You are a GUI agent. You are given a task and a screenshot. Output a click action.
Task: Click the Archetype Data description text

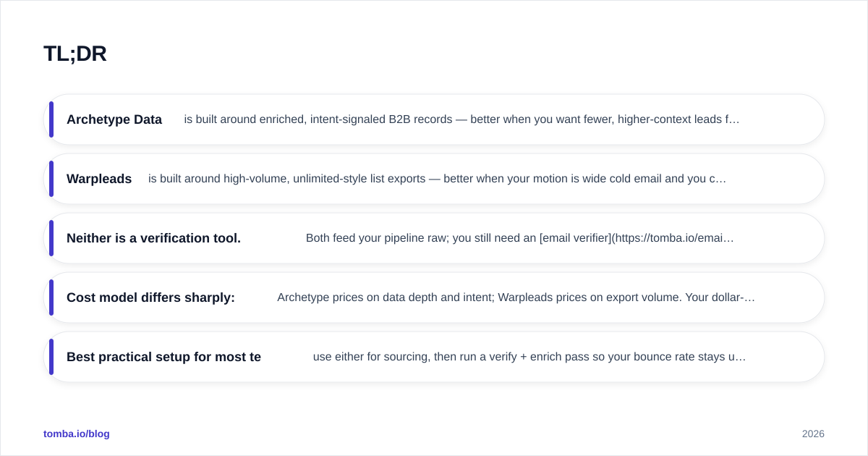pos(461,119)
